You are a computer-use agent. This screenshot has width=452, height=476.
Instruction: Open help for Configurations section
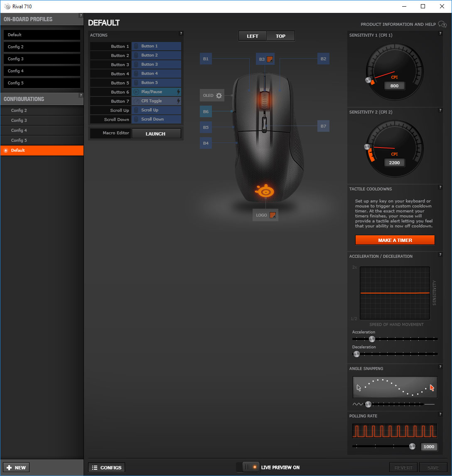click(x=81, y=95)
